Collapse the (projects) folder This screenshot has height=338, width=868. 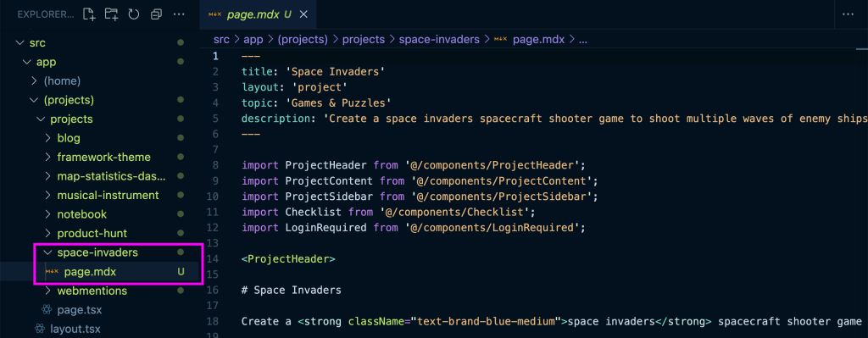pos(34,100)
